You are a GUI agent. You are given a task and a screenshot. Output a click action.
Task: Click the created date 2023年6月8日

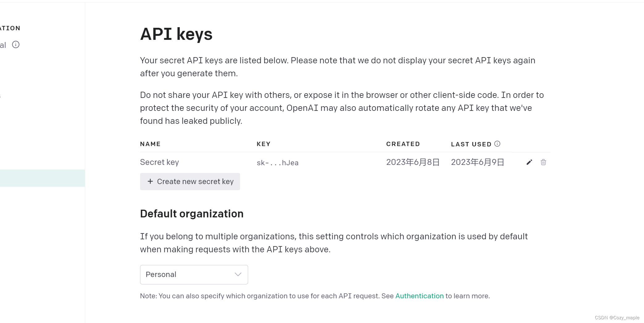(x=413, y=162)
